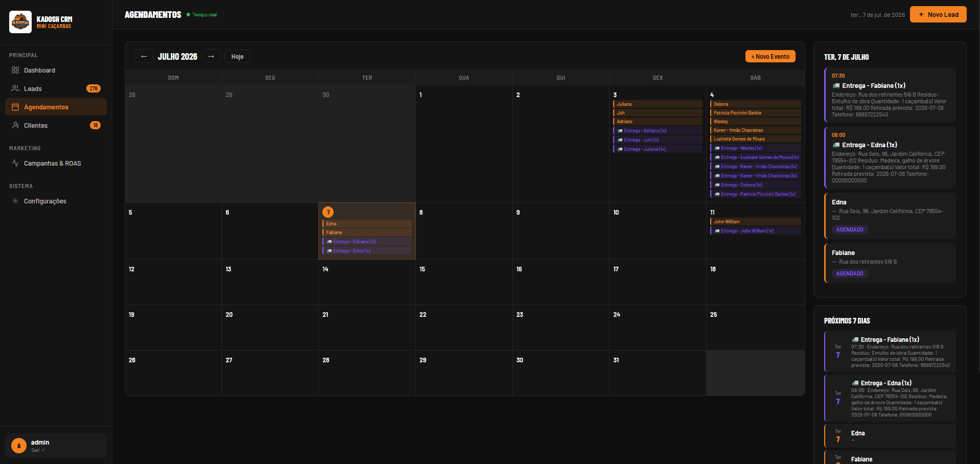Click the + Novo Evento button
Image resolution: width=980 pixels, height=464 pixels.
[770, 56]
